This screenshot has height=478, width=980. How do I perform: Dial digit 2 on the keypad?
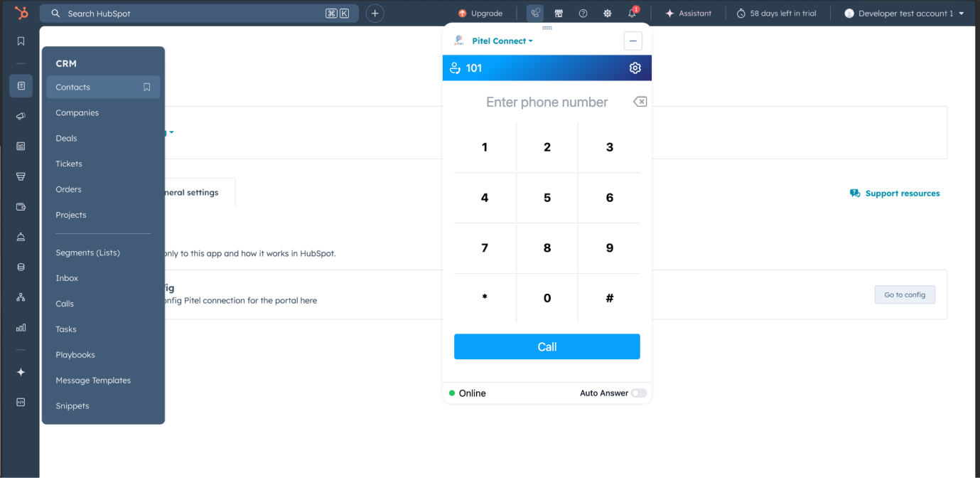547,147
